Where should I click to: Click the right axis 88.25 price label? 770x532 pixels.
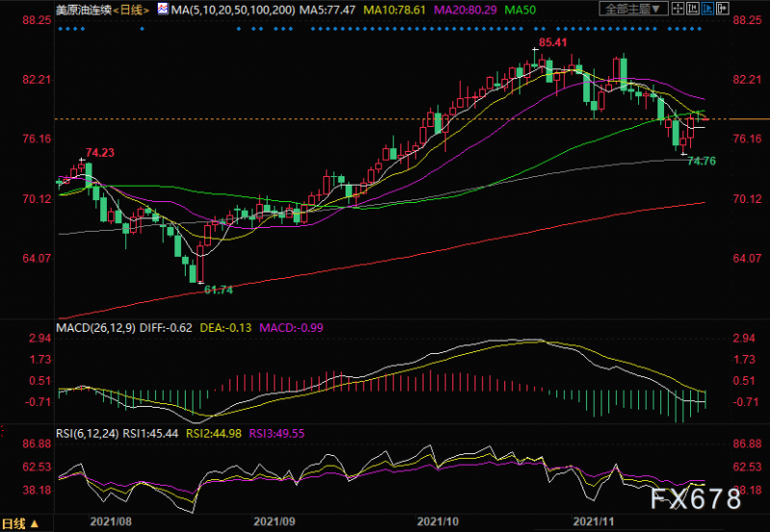748,20
